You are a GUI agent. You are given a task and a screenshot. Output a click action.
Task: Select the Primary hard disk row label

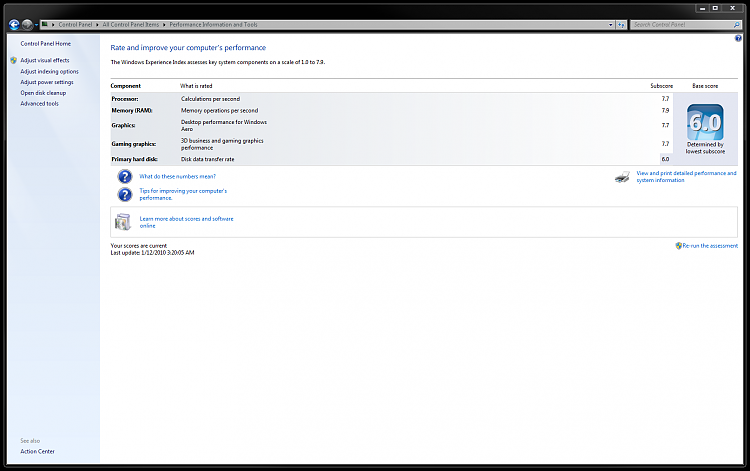coord(134,159)
